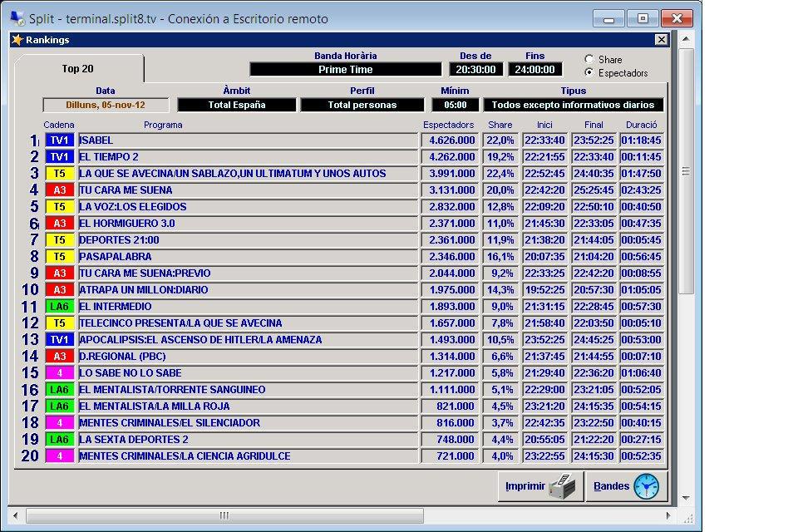Click the Des de 20:30:00 time field
Image resolution: width=798 pixels, height=532 pixels.
[475, 69]
